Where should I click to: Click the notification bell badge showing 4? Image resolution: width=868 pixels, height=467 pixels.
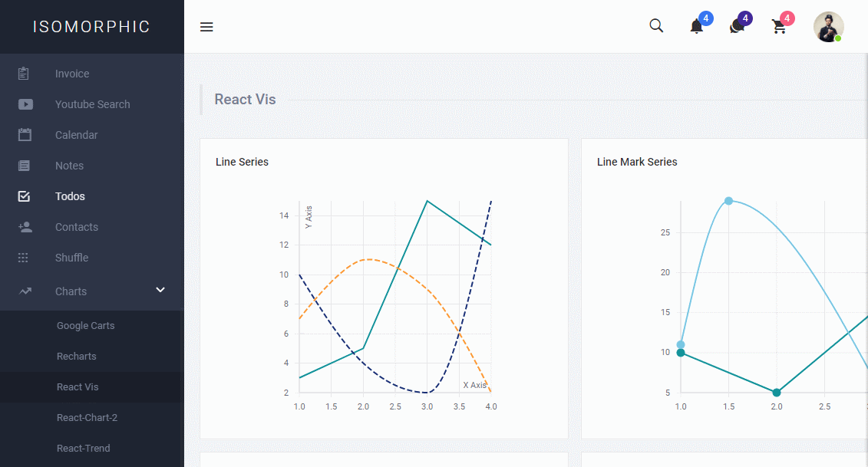(x=705, y=18)
